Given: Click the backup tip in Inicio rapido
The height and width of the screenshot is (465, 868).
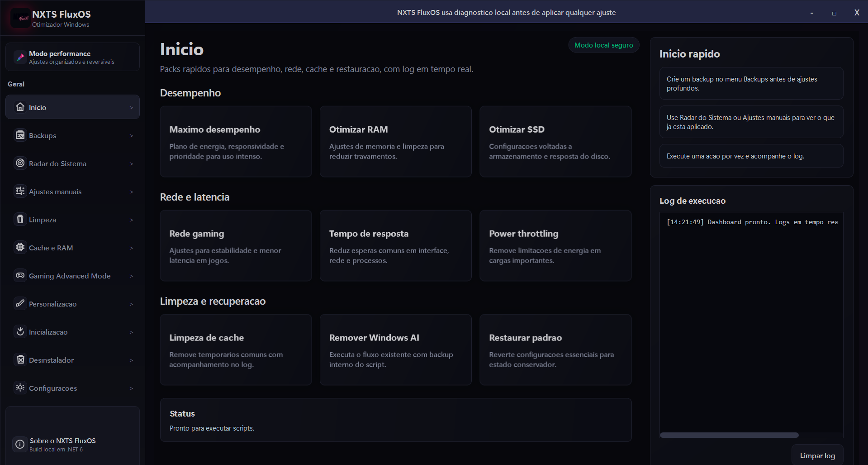Looking at the screenshot, I should (x=751, y=83).
